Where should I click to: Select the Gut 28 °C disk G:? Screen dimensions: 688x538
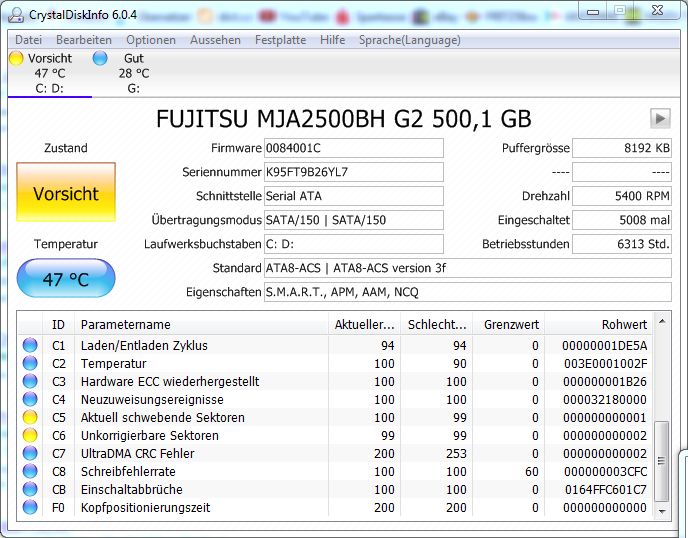pyautogui.click(x=133, y=73)
